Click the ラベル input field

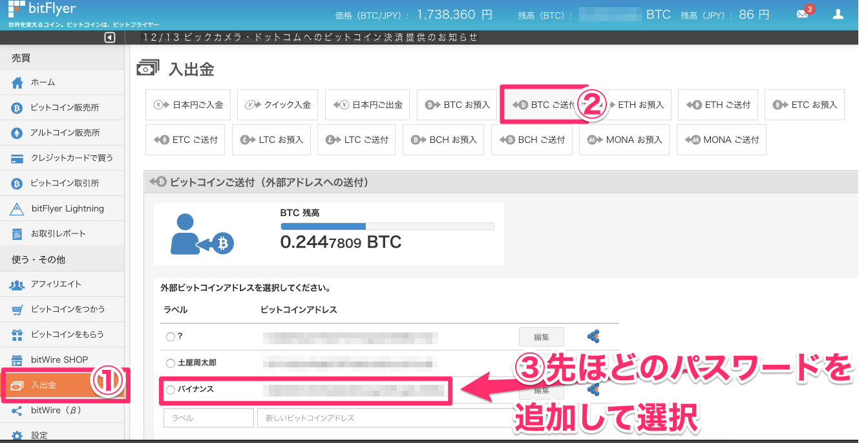click(x=209, y=418)
